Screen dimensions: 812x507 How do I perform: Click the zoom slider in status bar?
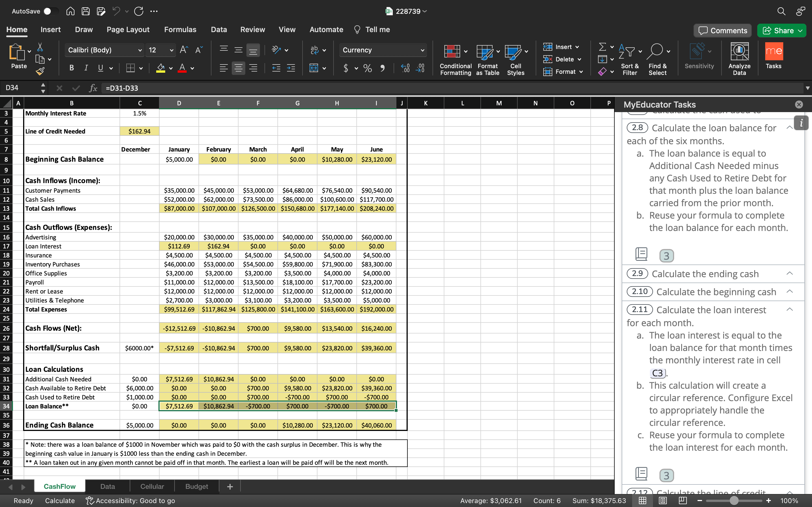coord(734,501)
